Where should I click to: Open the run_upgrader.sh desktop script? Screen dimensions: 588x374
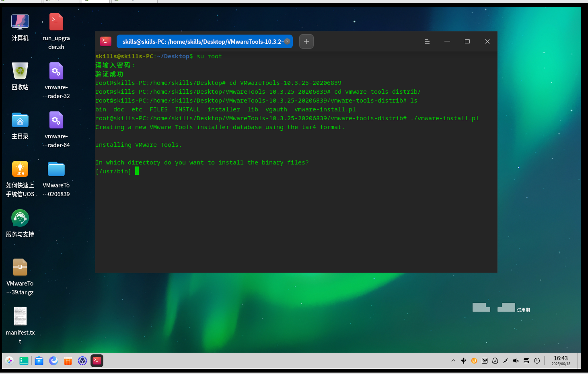[x=56, y=22]
